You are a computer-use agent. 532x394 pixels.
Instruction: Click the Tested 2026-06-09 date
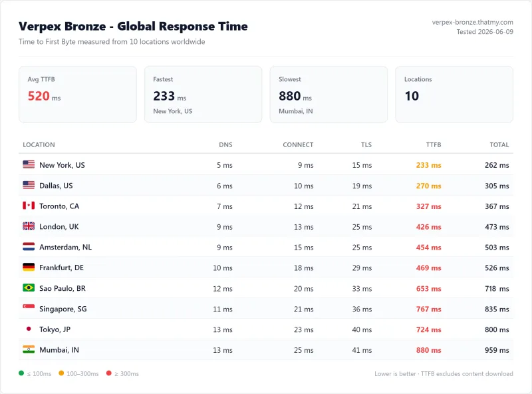tap(485, 32)
